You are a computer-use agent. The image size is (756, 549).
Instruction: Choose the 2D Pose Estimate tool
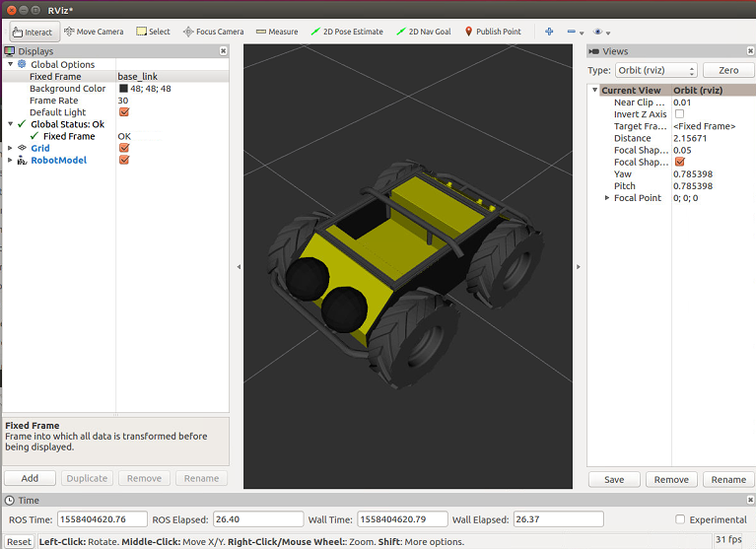347,32
